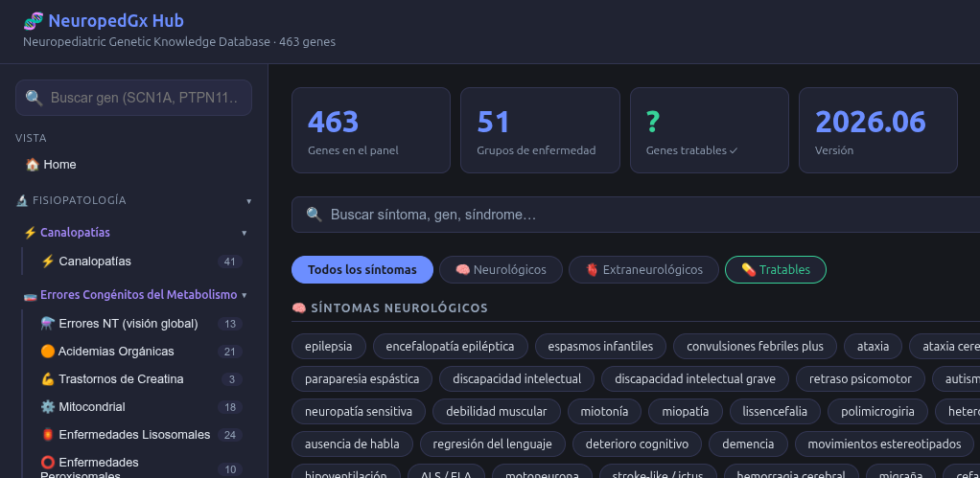
Task: Click the red ring icon of Enfermedades Peroxisomales
Action: pos(48,463)
